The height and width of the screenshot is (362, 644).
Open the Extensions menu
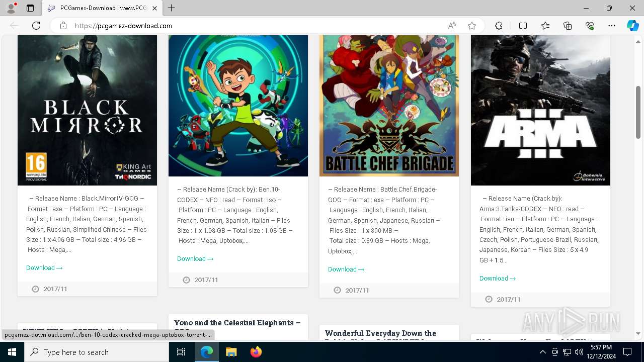[499, 26]
